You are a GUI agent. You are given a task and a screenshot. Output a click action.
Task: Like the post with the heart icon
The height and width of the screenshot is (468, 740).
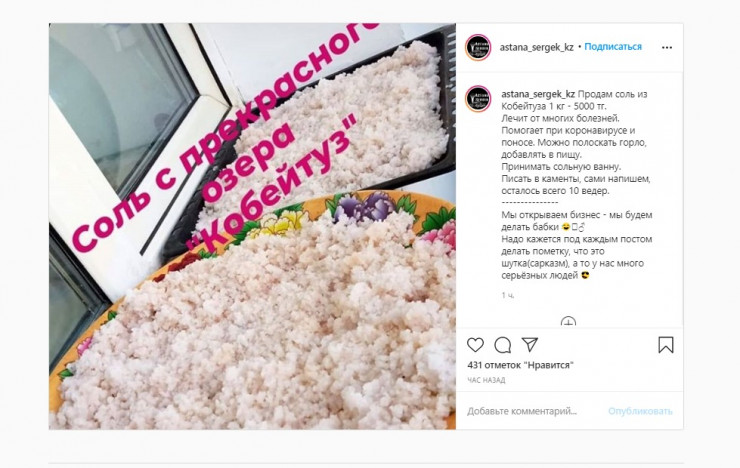tap(475, 345)
